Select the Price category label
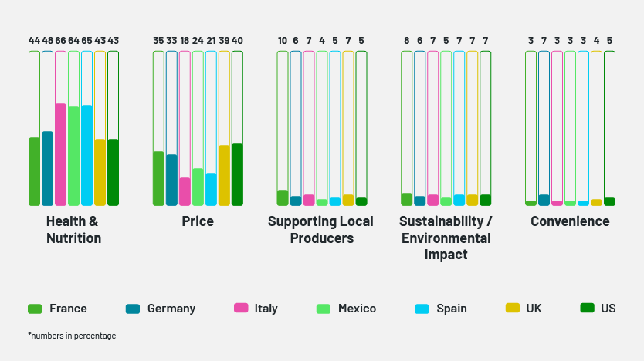644x361 pixels. point(198,222)
